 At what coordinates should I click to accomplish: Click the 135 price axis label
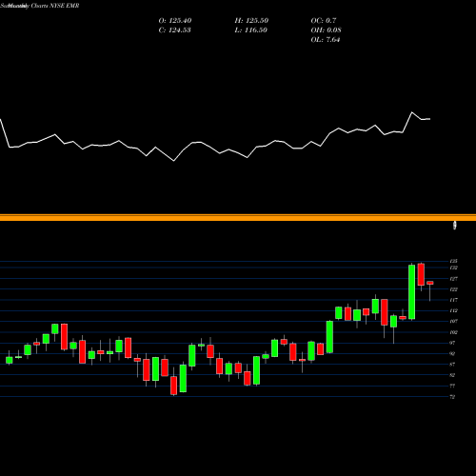(x=454, y=261)
